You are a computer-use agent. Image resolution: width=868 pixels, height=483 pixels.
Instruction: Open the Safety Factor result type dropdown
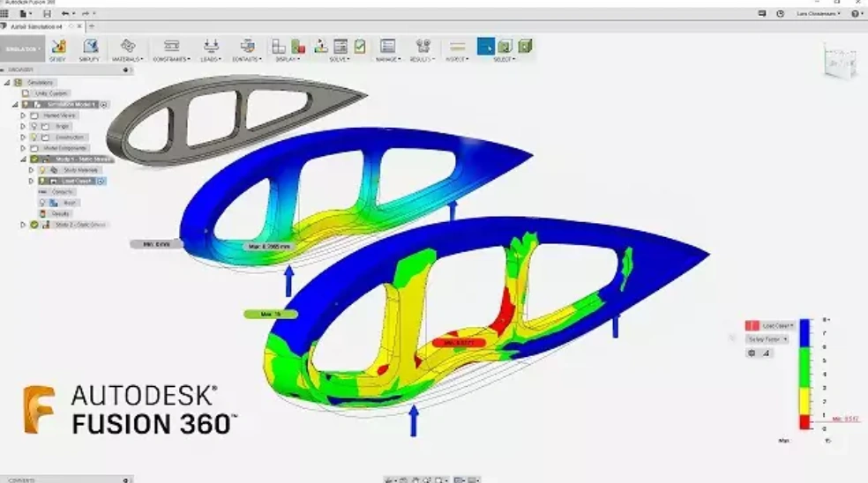pyautogui.click(x=767, y=338)
